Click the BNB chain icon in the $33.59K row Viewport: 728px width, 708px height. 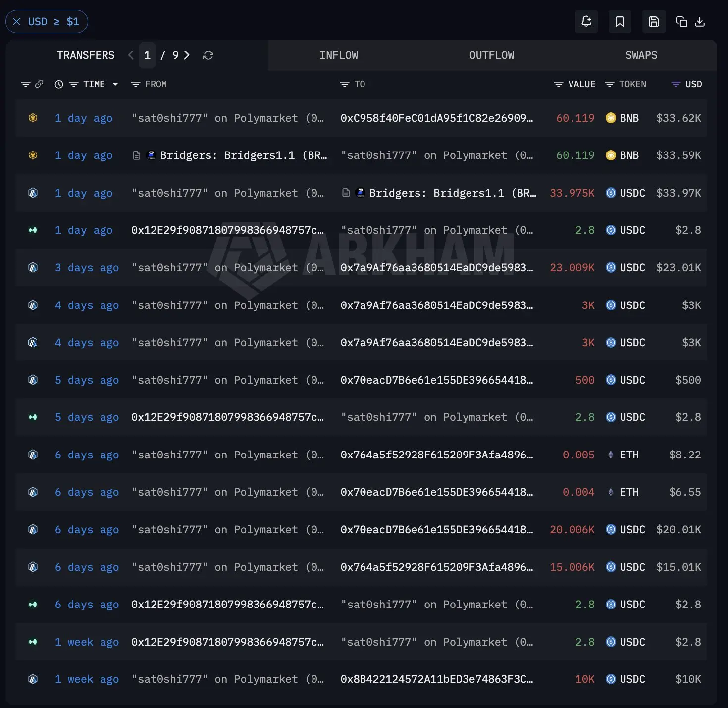tap(33, 155)
